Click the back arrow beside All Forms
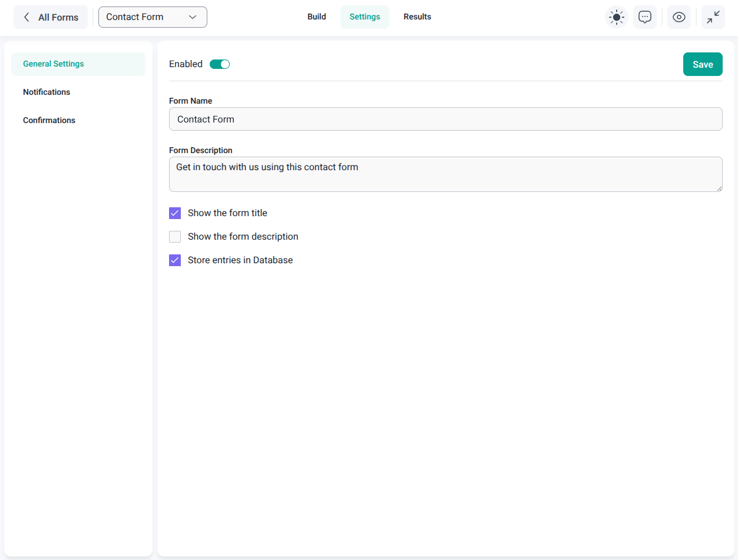738x560 pixels. [27, 17]
